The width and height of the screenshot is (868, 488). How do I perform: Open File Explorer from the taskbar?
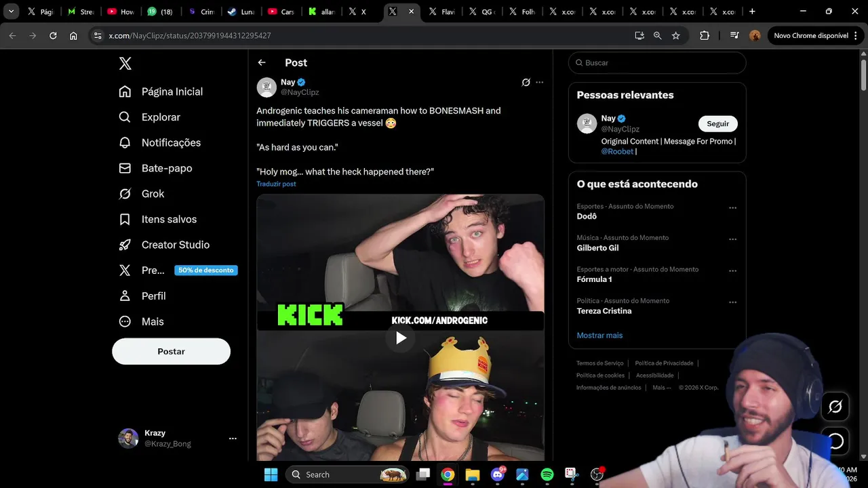point(473,474)
